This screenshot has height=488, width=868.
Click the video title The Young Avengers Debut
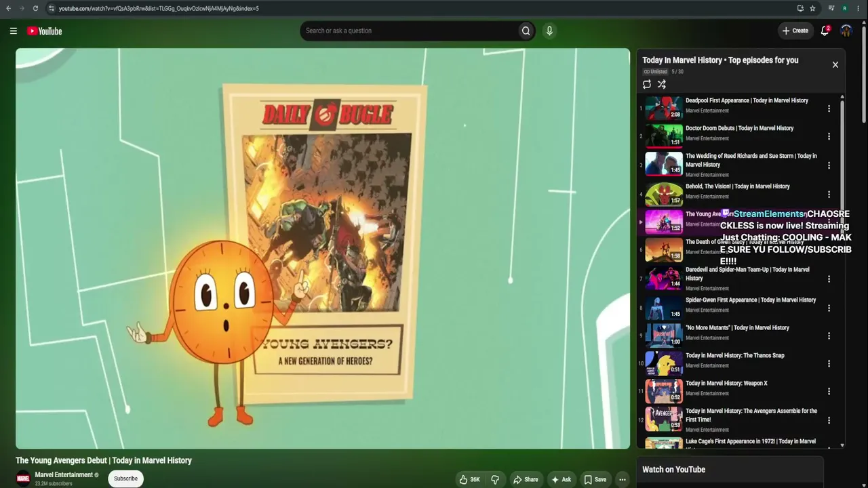[x=104, y=461]
